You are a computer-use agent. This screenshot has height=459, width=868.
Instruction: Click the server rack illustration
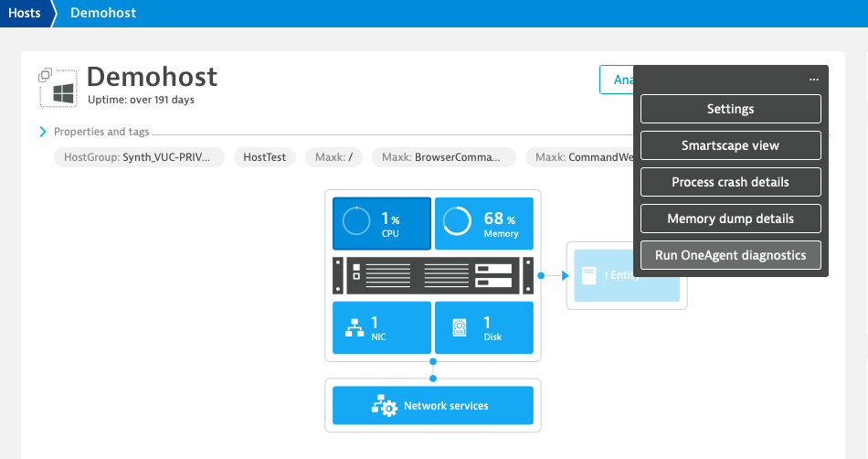pyautogui.click(x=433, y=275)
